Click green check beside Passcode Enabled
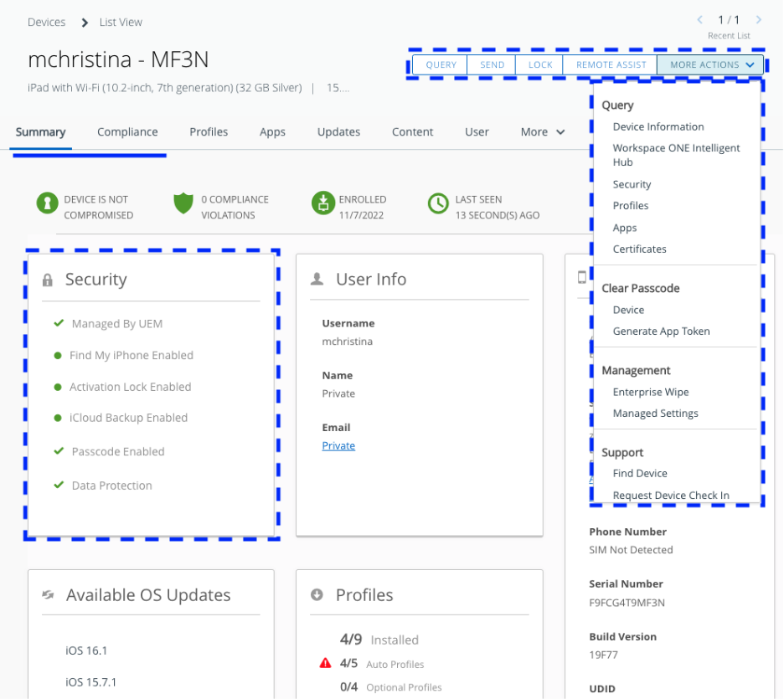This screenshot has height=699, width=784. click(59, 451)
